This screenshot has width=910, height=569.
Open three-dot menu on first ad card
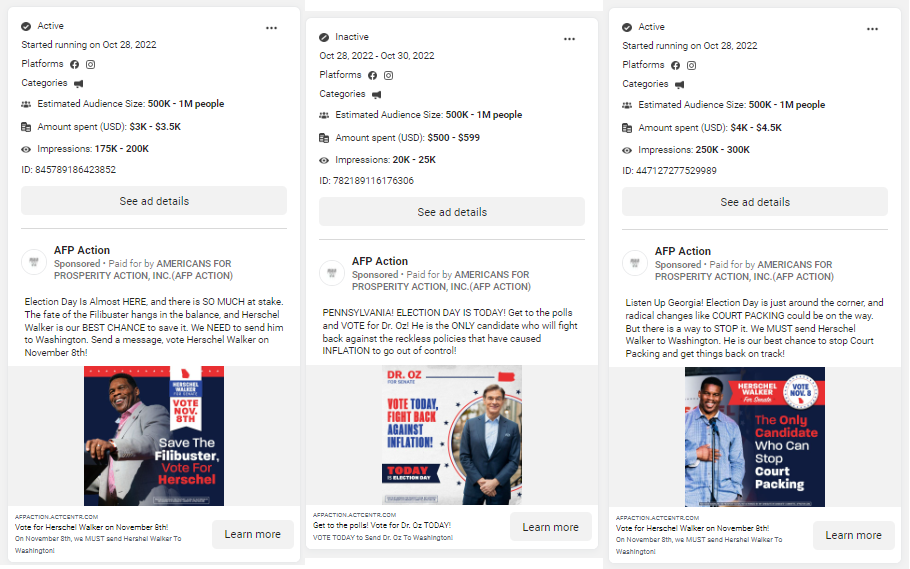tap(271, 28)
